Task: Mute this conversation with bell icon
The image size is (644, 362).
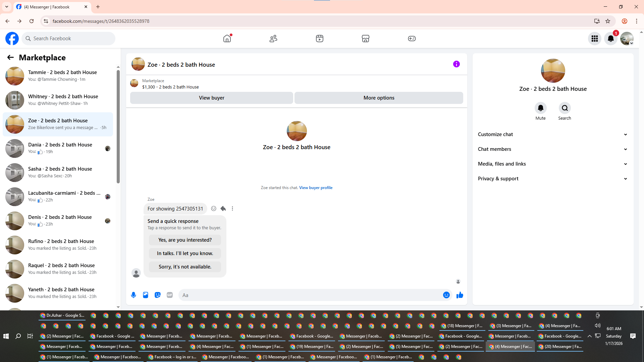Action: [x=540, y=108]
